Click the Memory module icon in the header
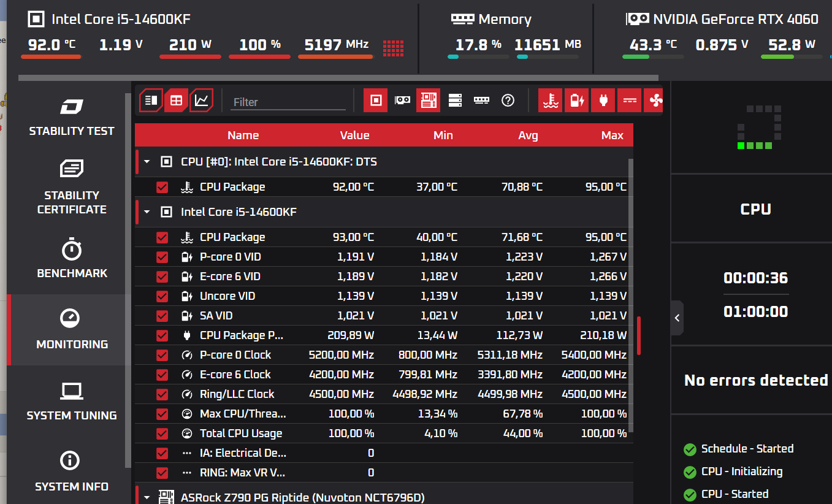 (463, 19)
